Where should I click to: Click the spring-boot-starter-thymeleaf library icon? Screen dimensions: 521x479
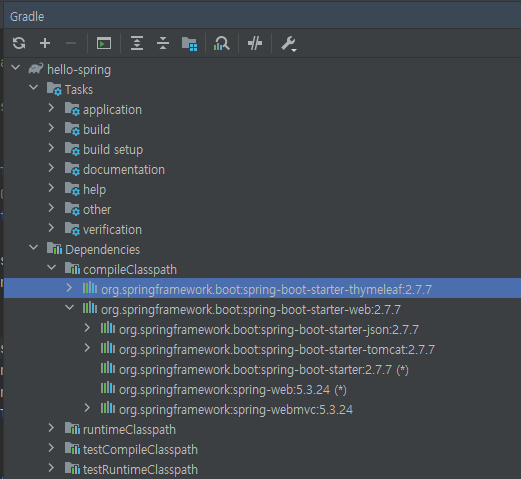pyautogui.click(x=90, y=288)
